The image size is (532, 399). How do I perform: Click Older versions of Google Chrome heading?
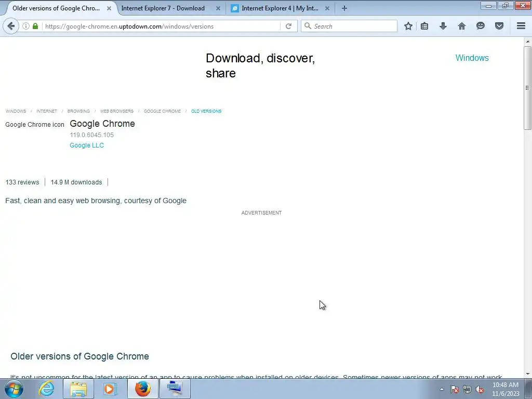coord(79,356)
